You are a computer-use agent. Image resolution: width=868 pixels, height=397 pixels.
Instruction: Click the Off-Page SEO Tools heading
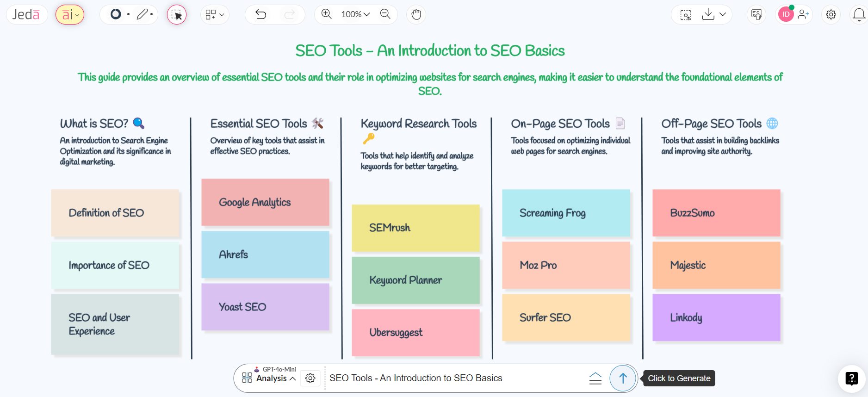[711, 124]
